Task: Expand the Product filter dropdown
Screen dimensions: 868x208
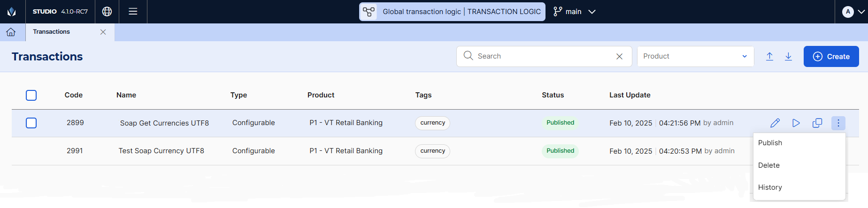Action: pyautogui.click(x=695, y=56)
